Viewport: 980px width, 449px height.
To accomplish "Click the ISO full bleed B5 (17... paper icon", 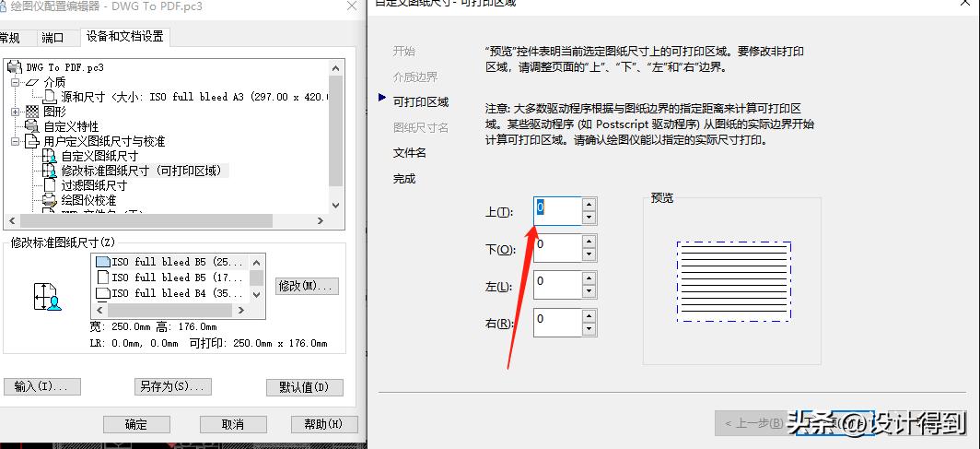I will pyautogui.click(x=102, y=277).
